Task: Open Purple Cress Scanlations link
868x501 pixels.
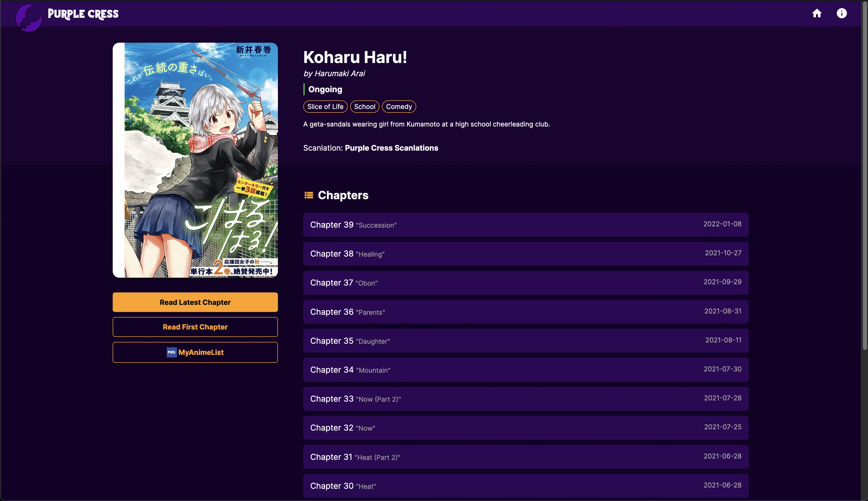Action: pos(391,148)
